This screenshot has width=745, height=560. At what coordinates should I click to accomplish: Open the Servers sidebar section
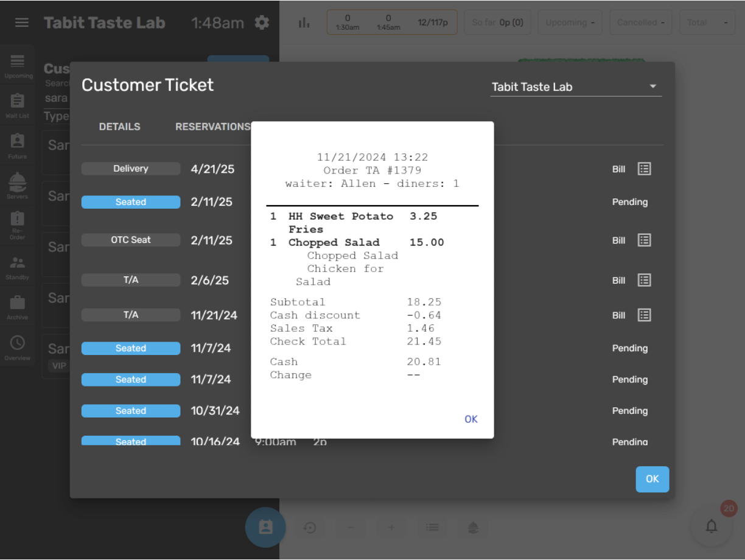17,186
